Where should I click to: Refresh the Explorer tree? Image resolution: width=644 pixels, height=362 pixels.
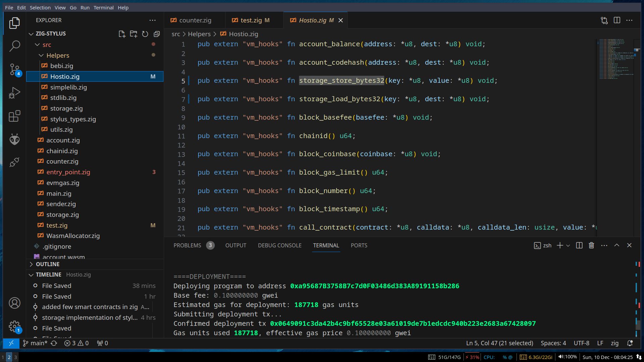pos(145,34)
